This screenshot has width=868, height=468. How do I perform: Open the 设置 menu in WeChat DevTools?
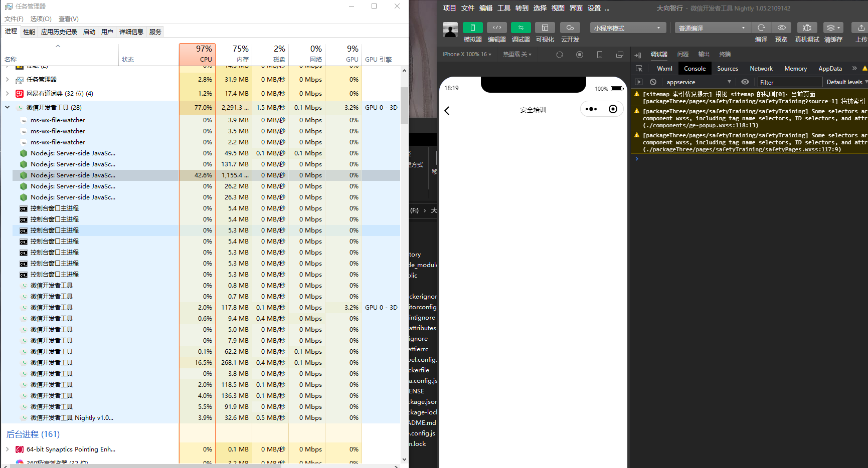pos(594,8)
